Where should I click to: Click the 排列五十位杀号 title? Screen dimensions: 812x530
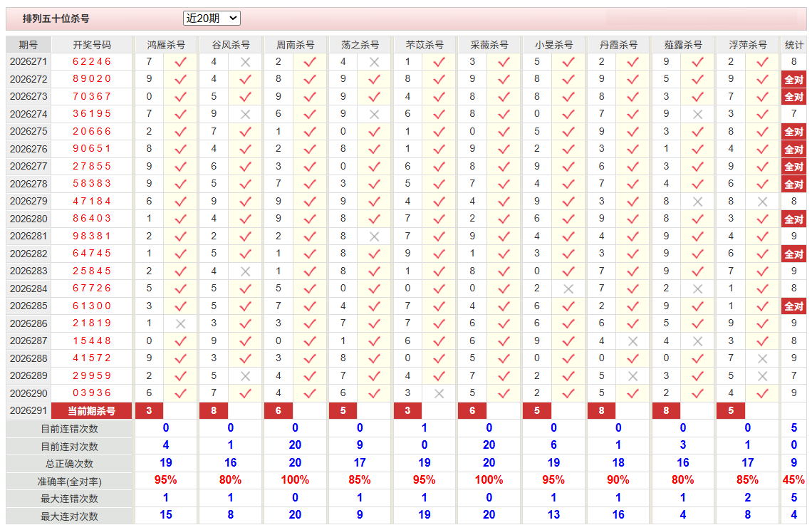56,19
